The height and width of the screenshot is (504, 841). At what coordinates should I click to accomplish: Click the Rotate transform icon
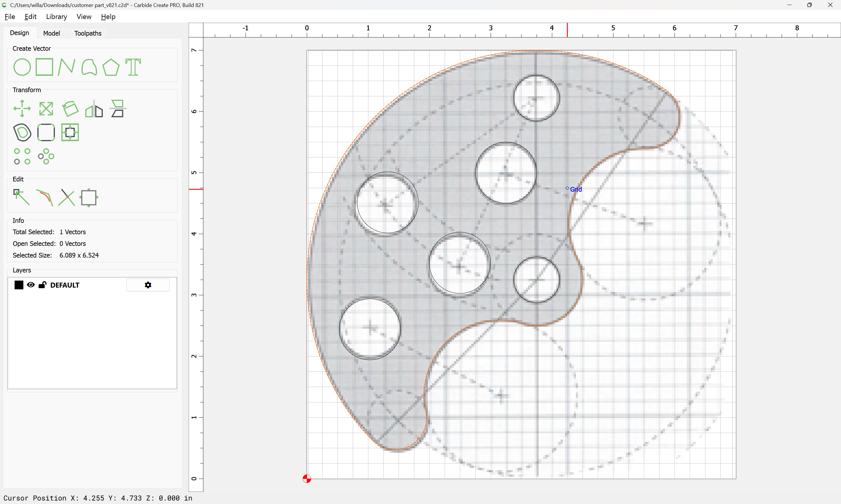coord(70,109)
